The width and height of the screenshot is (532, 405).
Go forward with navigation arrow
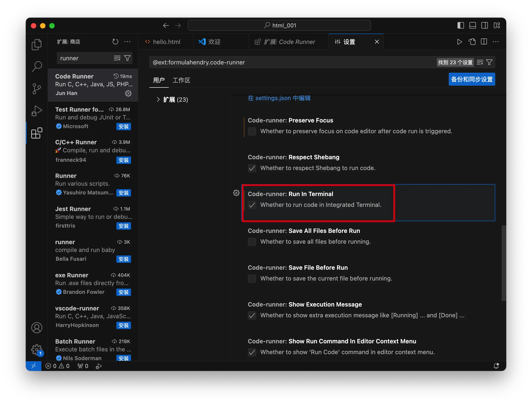tap(178, 26)
